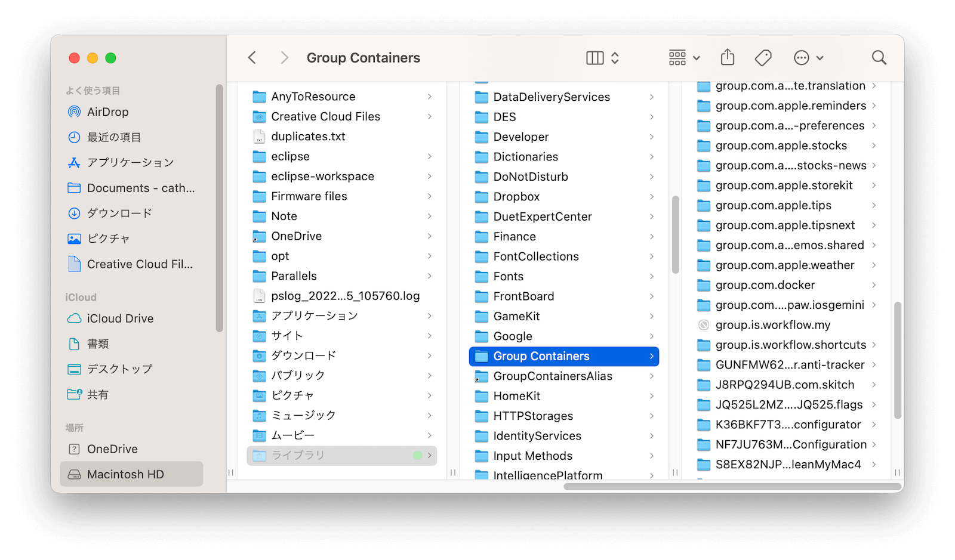Click the Search magnifier icon
This screenshot has height=560, width=955.
tap(879, 58)
